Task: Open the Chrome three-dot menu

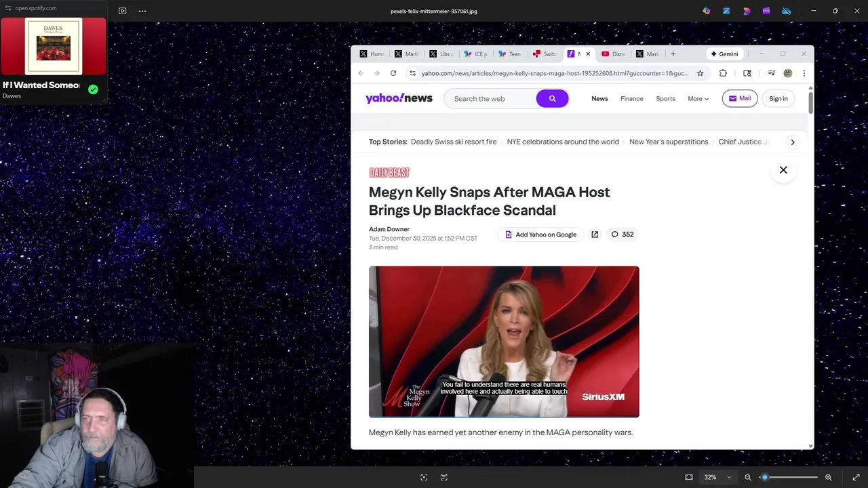Action: pos(804,73)
